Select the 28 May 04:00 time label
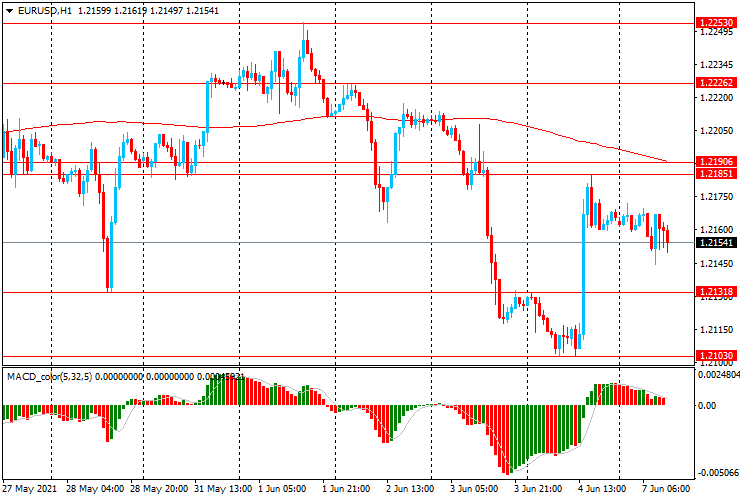The height and width of the screenshot is (500, 740). pos(95,489)
